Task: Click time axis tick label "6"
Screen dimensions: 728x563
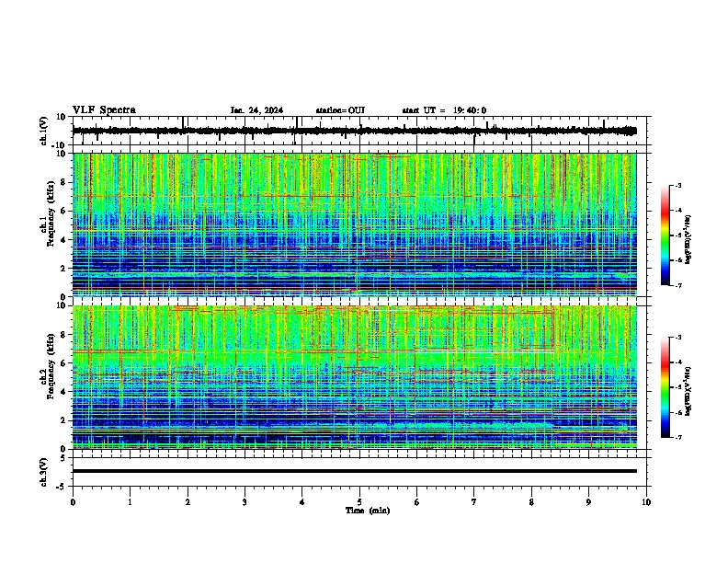Action: click(x=416, y=502)
